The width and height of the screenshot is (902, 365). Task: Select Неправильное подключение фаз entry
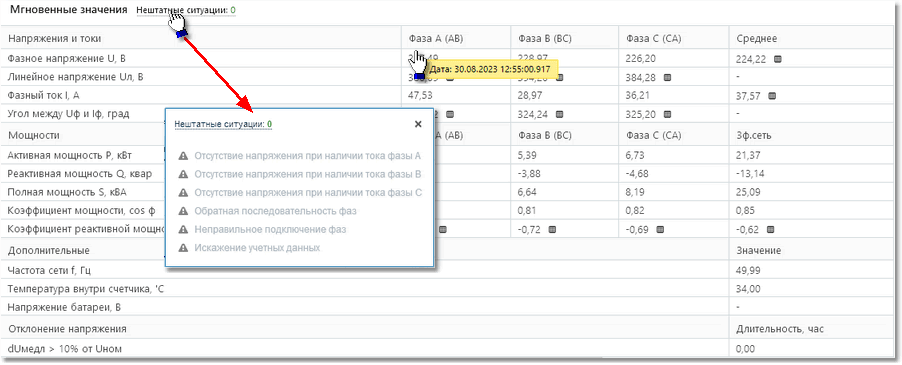(270, 229)
